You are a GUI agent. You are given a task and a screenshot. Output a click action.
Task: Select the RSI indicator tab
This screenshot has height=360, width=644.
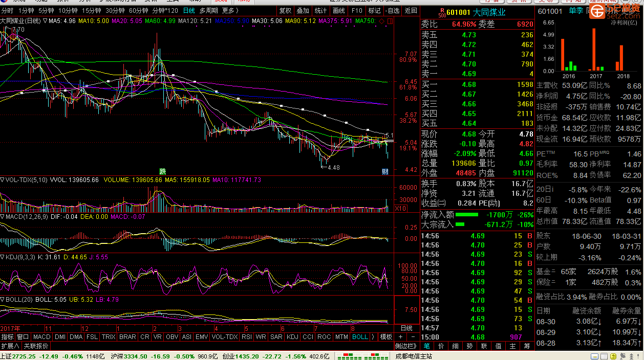(247, 337)
